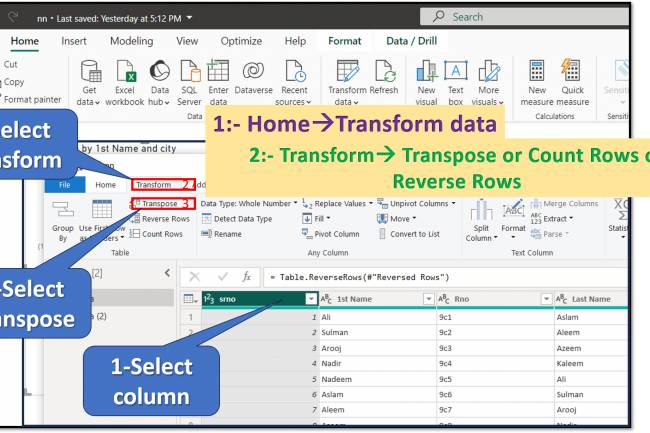Open Replace Values dropdown
650x433 pixels.
point(337,203)
